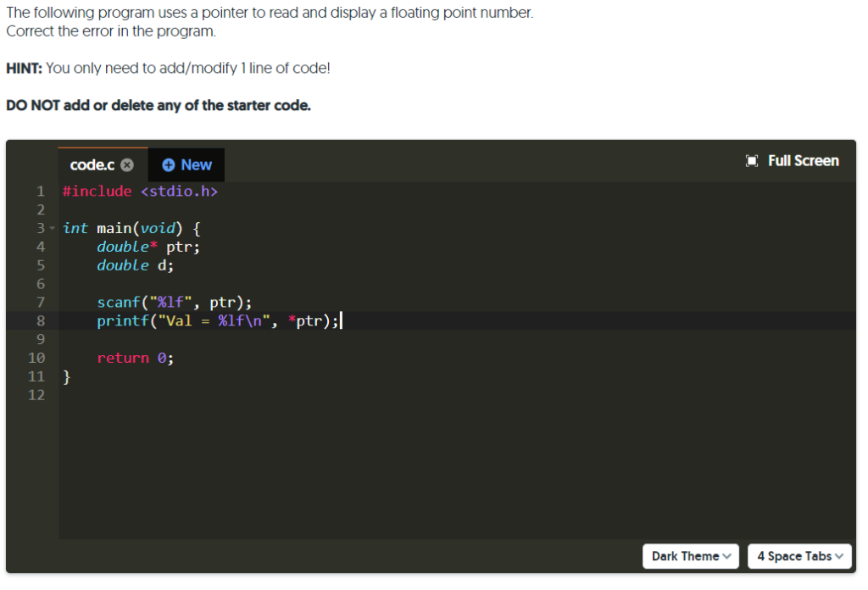The height and width of the screenshot is (590, 868).
Task: Open the 4 Space Tabs indentation menu
Action: [798, 556]
